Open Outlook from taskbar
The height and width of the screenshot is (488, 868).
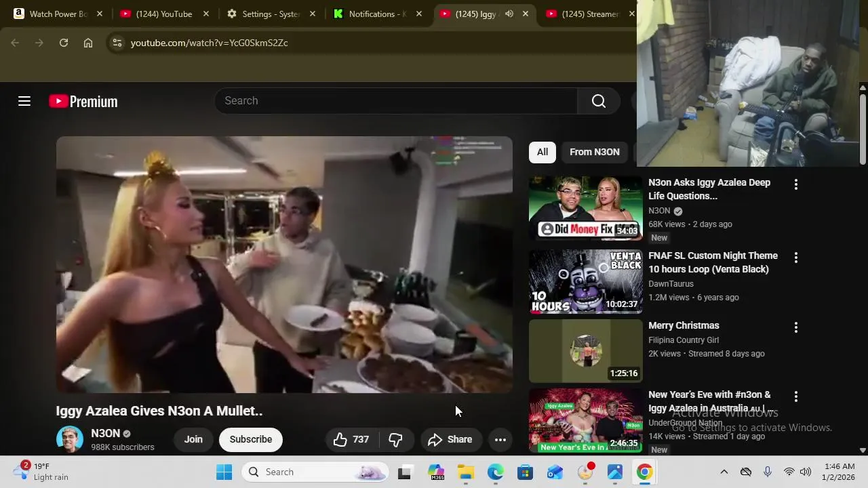point(555,472)
